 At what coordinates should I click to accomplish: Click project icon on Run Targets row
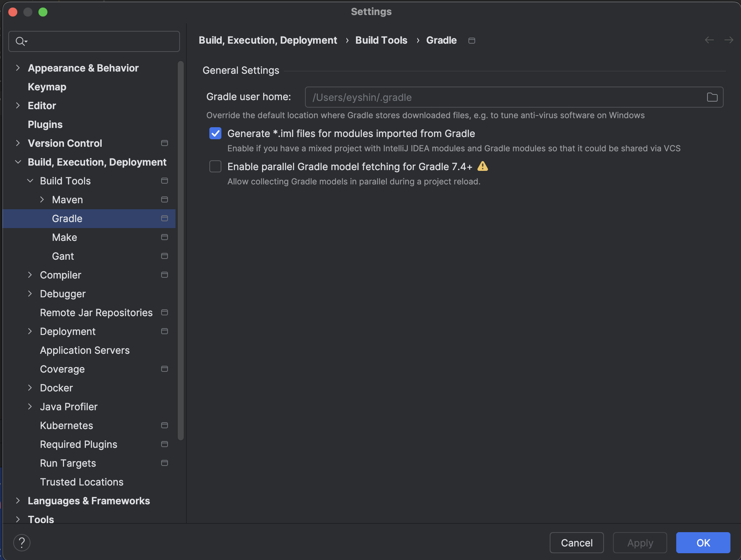tap(165, 463)
